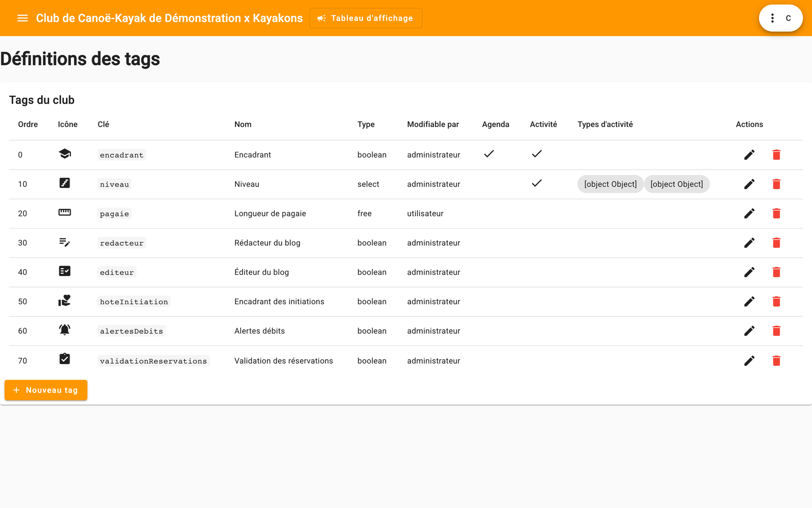Click the graduation cap icon for Encadrant
812x508 pixels.
pos(64,154)
